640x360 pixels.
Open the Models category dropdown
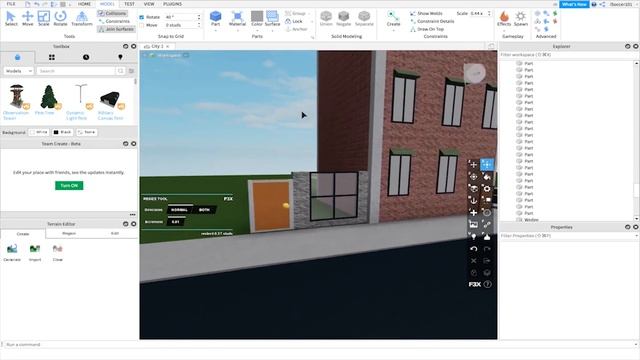(x=18, y=71)
